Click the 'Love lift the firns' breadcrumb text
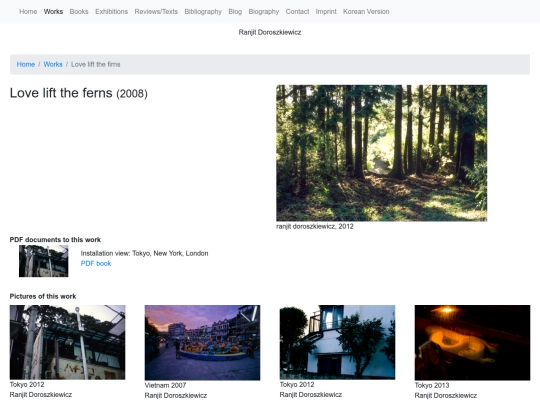 pos(95,64)
